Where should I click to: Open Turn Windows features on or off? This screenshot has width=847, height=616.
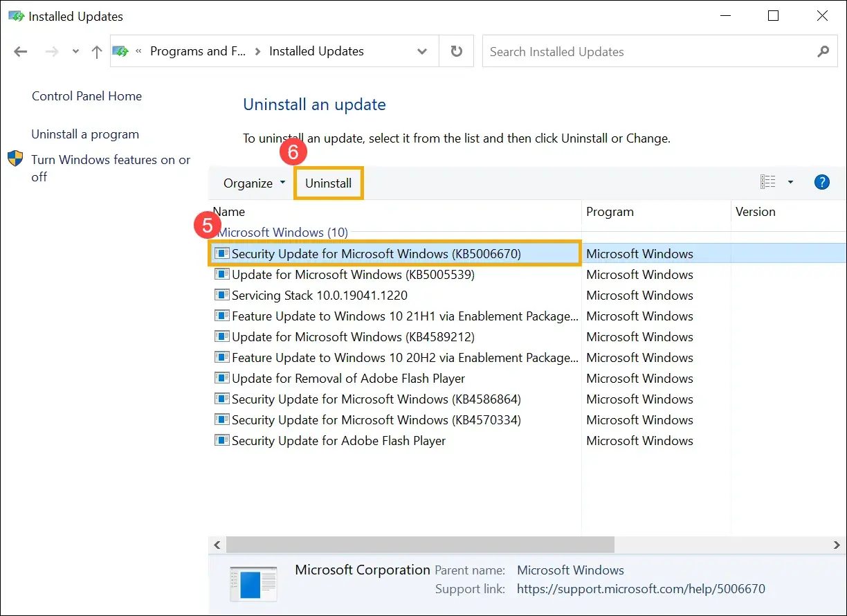pos(111,168)
